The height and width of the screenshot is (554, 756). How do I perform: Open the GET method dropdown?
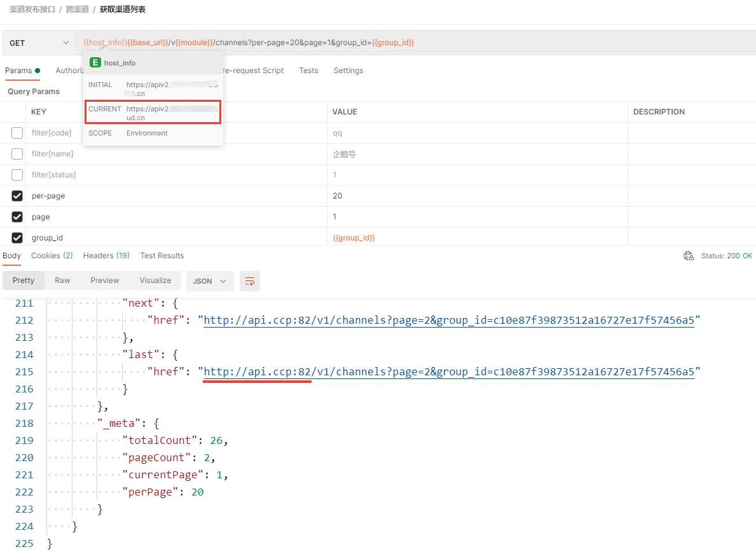click(39, 43)
